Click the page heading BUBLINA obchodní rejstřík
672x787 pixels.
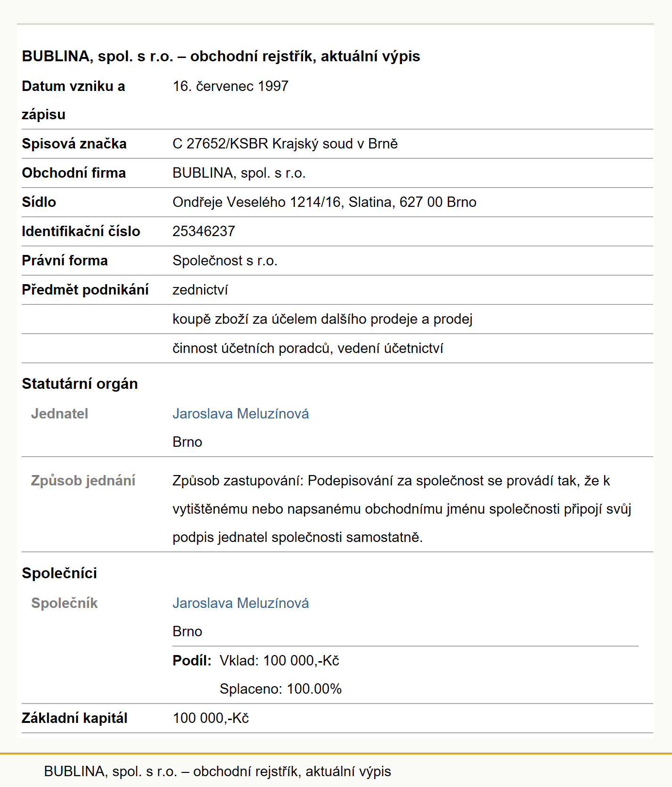click(x=221, y=56)
